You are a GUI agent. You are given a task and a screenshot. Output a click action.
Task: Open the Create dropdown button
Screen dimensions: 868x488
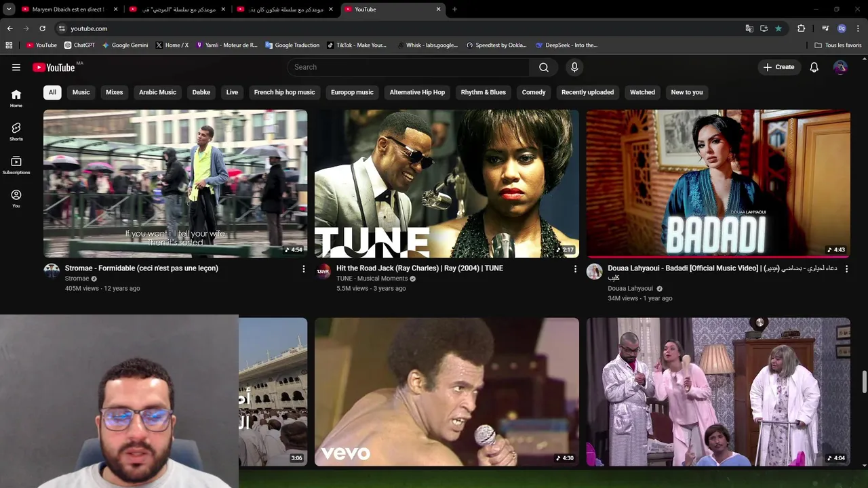778,67
